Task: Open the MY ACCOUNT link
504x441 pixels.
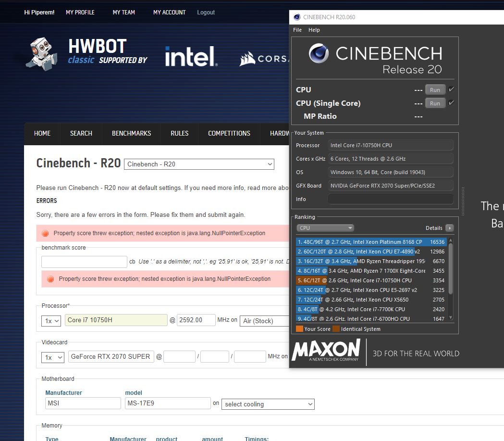Action: [x=170, y=12]
